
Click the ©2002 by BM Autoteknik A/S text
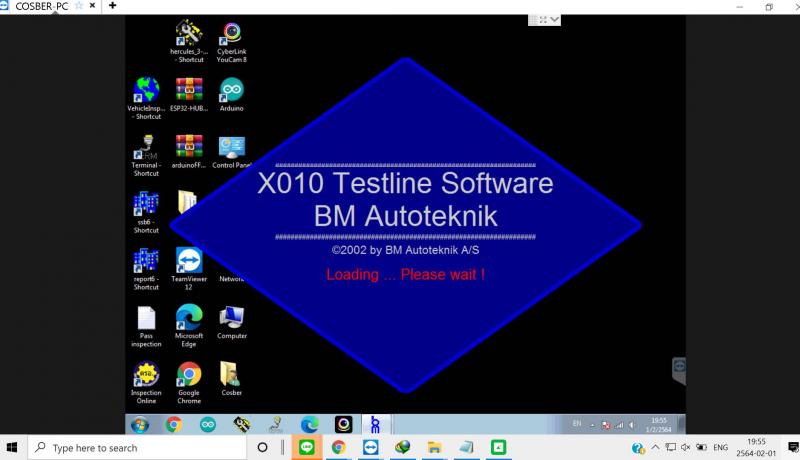(405, 250)
